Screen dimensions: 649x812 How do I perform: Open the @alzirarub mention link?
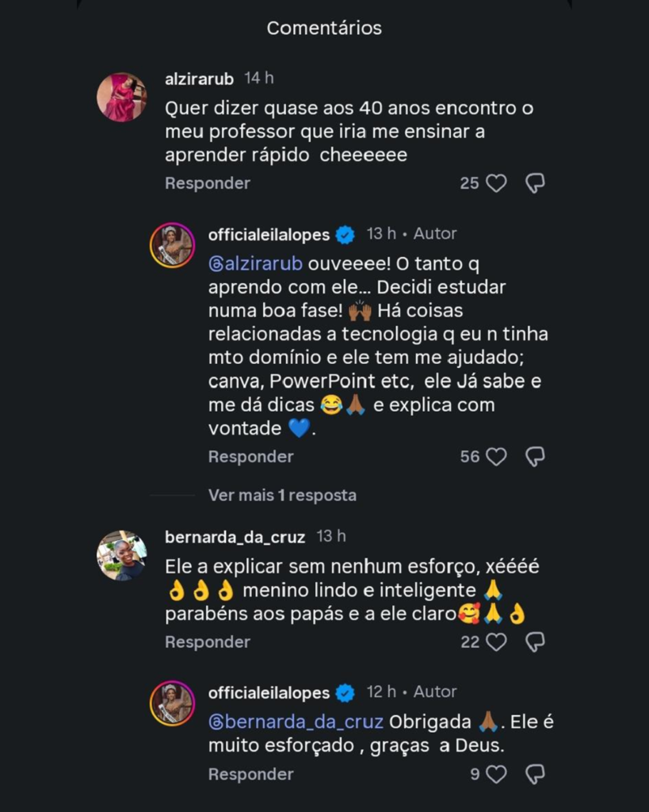pos(255,263)
